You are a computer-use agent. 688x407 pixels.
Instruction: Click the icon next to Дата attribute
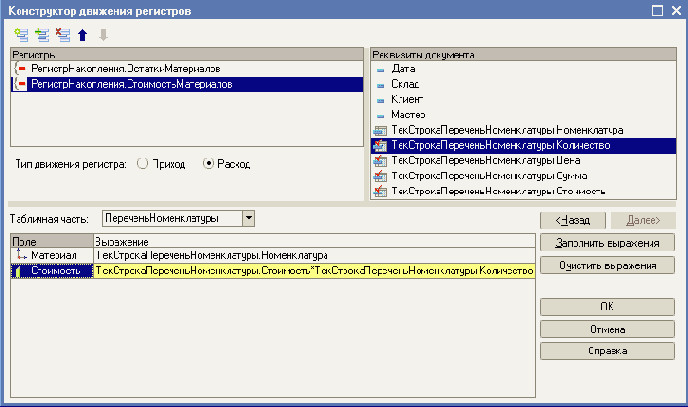tap(380, 68)
